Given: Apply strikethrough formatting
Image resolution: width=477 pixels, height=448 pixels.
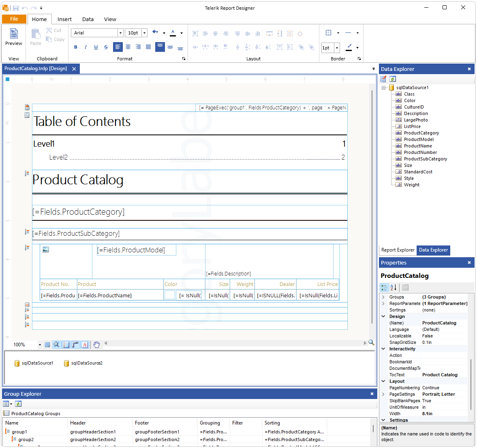Looking at the screenshot, I should (106, 47).
